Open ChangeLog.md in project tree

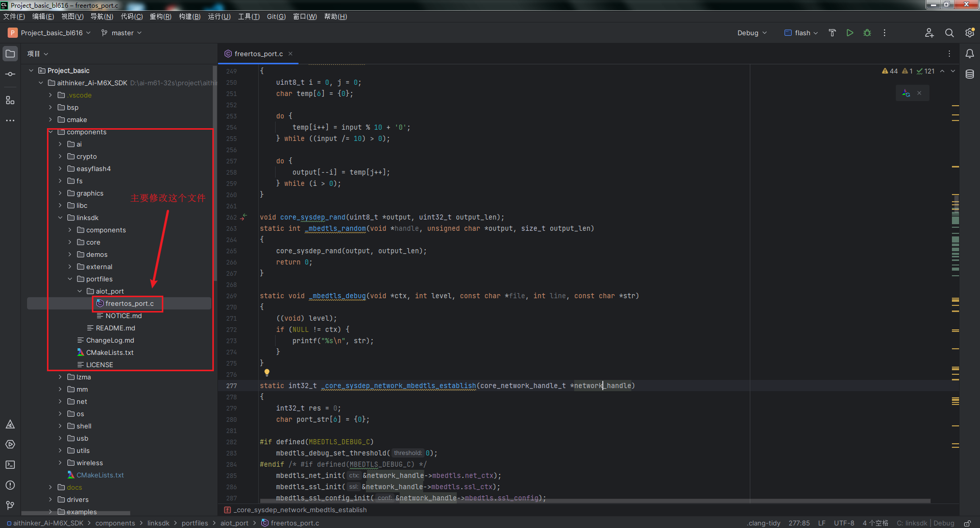[x=110, y=340]
